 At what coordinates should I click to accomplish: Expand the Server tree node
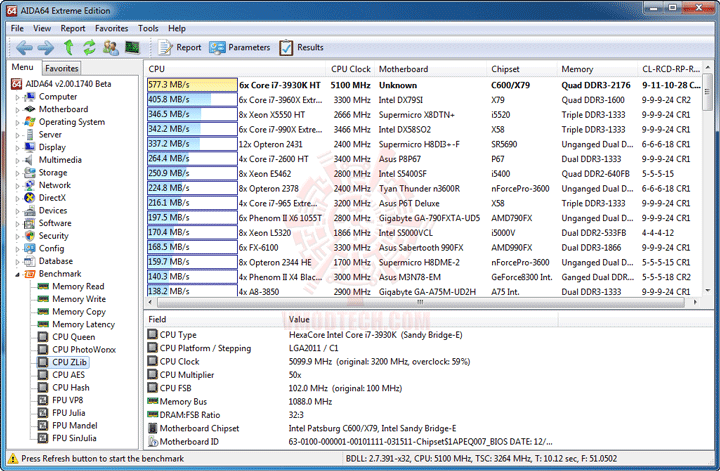pyautogui.click(x=17, y=135)
